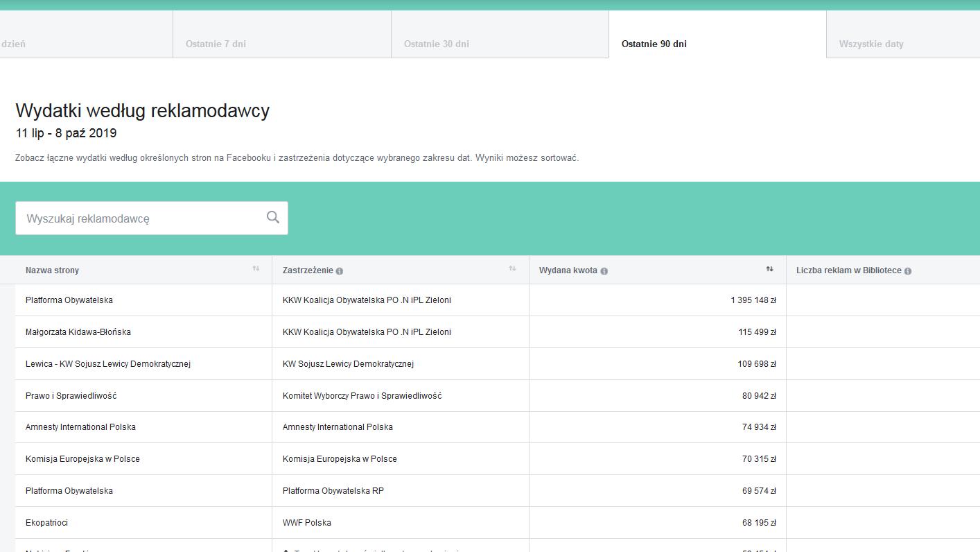Select the partially visible dzień tab
Screen dimensions: 980x552
coord(86,35)
